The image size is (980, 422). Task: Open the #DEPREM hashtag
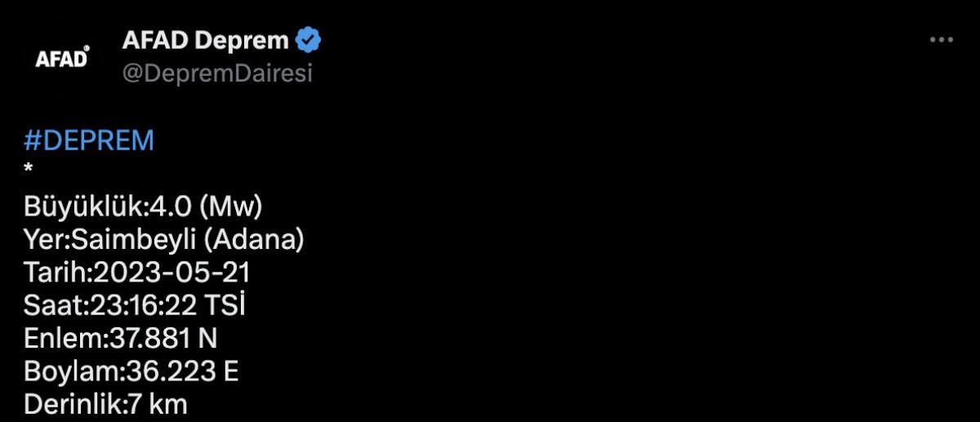89,140
